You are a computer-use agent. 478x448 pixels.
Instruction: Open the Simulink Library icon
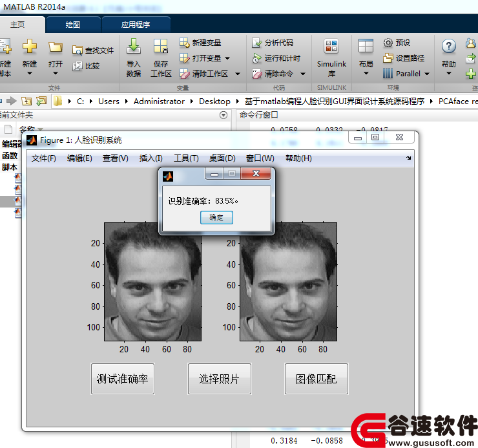pyautogui.click(x=331, y=46)
